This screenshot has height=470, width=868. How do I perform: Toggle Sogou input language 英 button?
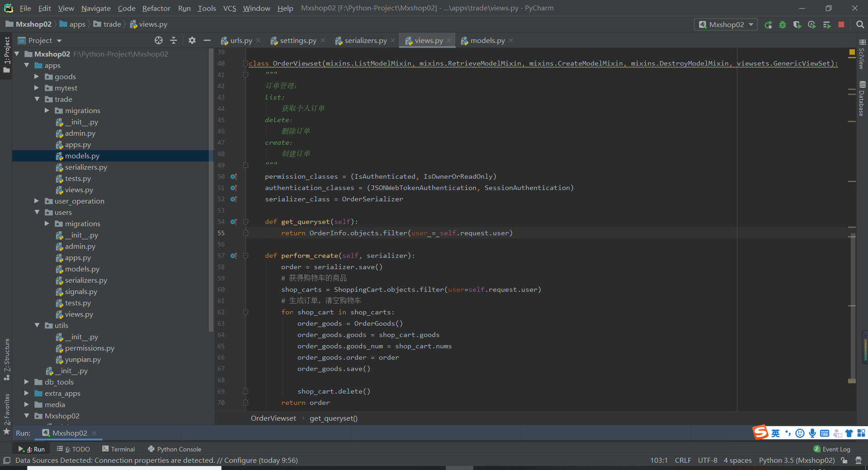(775, 433)
